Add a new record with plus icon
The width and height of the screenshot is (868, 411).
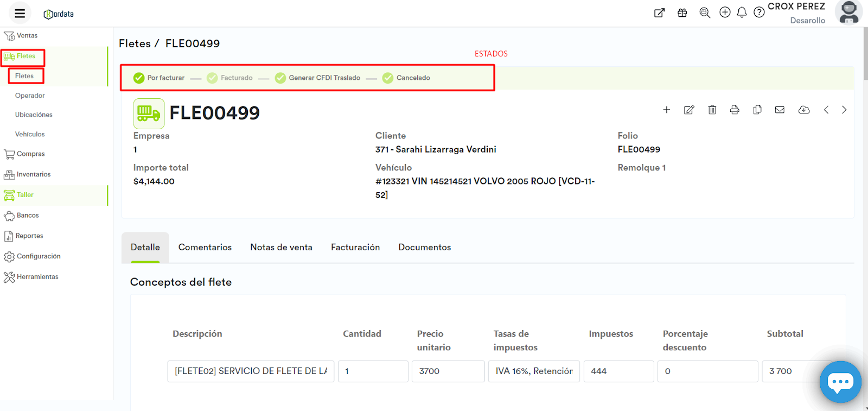coord(667,110)
